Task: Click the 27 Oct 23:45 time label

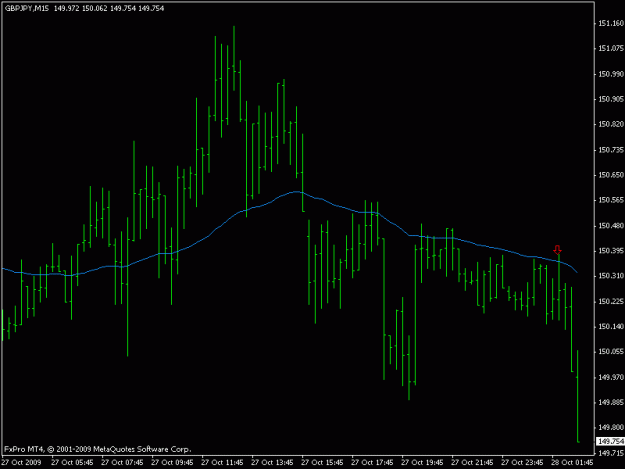Action: click(x=522, y=463)
